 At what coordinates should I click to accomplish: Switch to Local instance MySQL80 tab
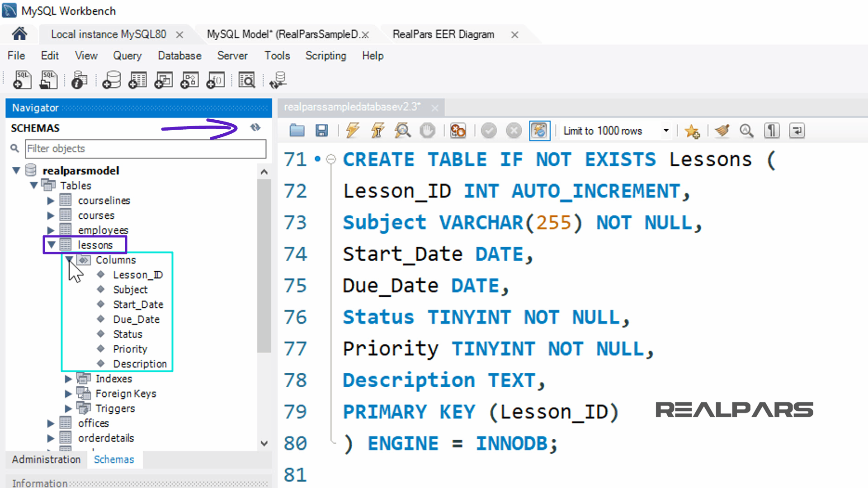coord(108,34)
